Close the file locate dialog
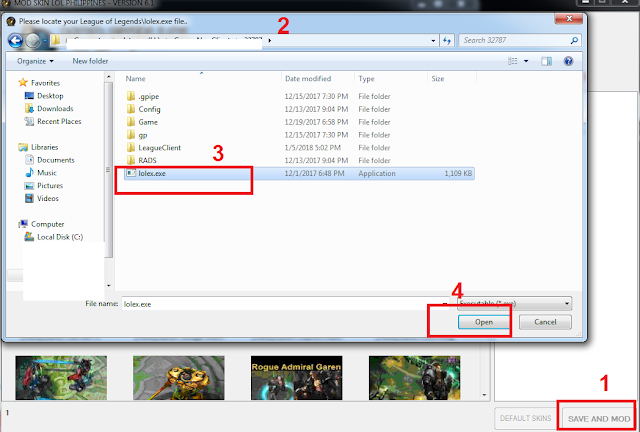Image resolution: width=640 pixels, height=432 pixels. point(569,18)
